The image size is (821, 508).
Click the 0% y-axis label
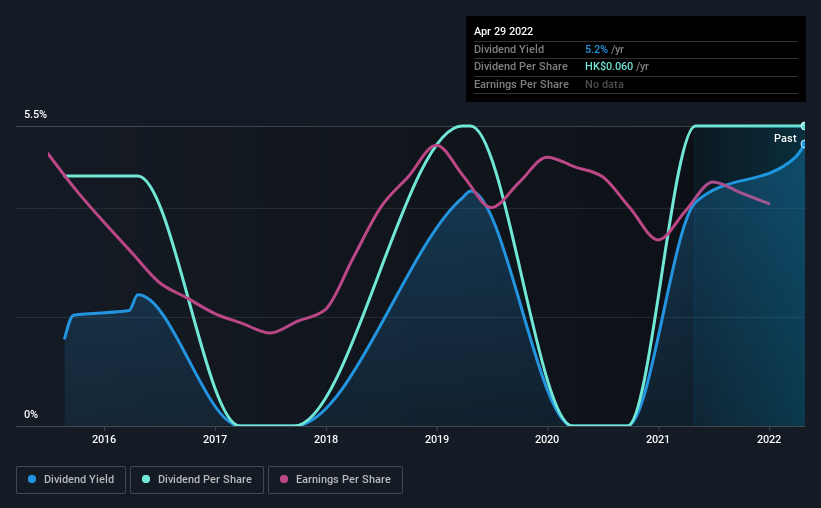pyautogui.click(x=31, y=414)
